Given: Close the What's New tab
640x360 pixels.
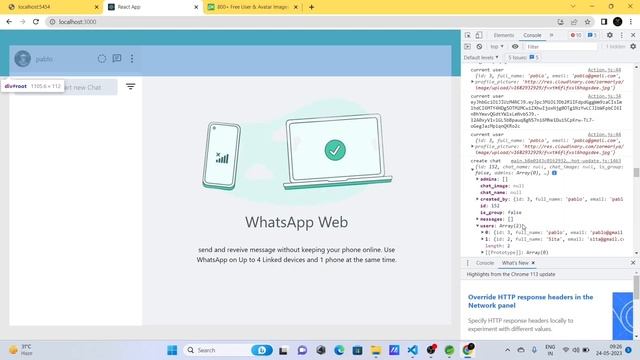Looking at the screenshot, I should (x=533, y=263).
